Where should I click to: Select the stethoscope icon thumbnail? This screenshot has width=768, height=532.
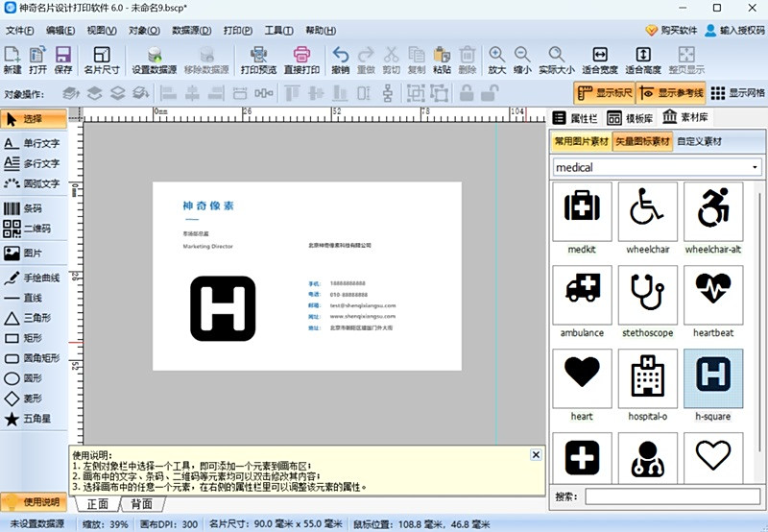click(648, 300)
